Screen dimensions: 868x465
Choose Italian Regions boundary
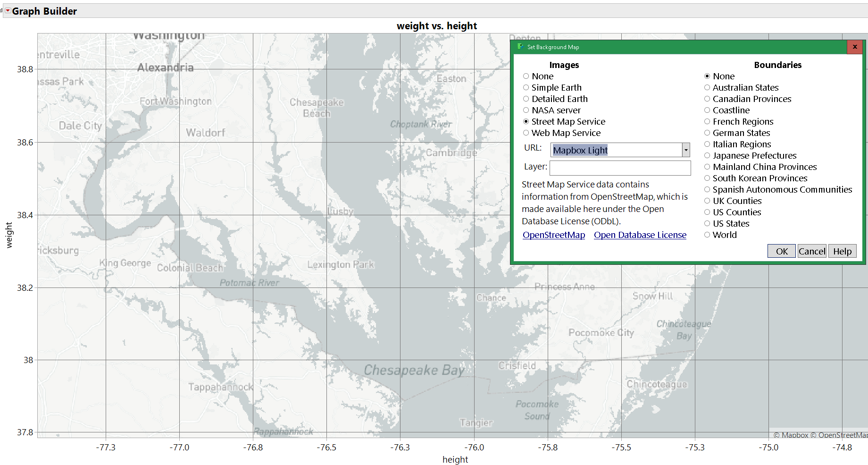(707, 144)
